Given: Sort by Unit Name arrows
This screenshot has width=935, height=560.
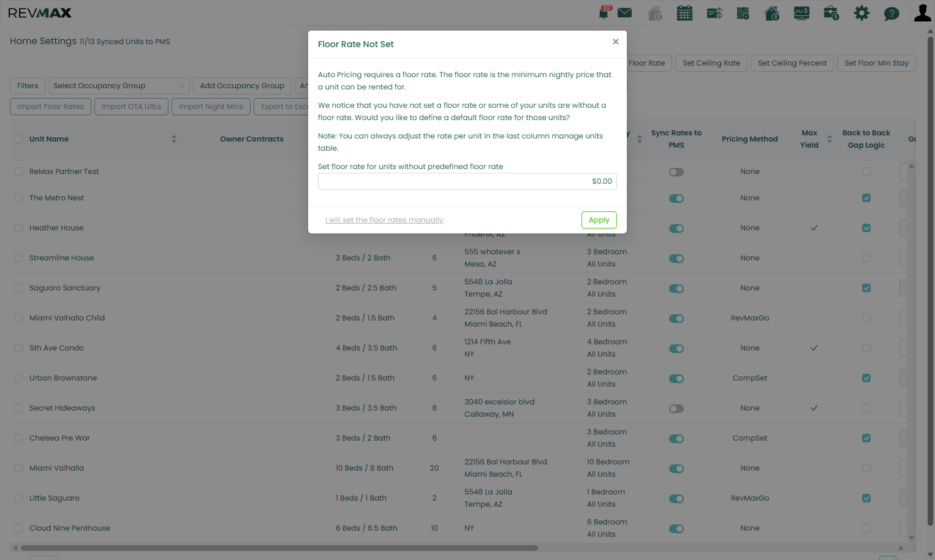Looking at the screenshot, I should click(174, 139).
